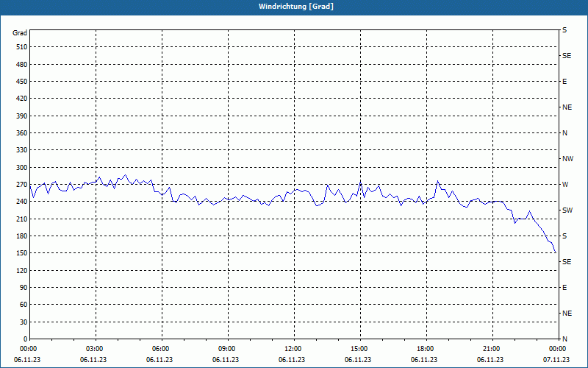The height and width of the screenshot is (368, 588).
Task: Select the 30 y-axis tick label
Action: coord(24,322)
